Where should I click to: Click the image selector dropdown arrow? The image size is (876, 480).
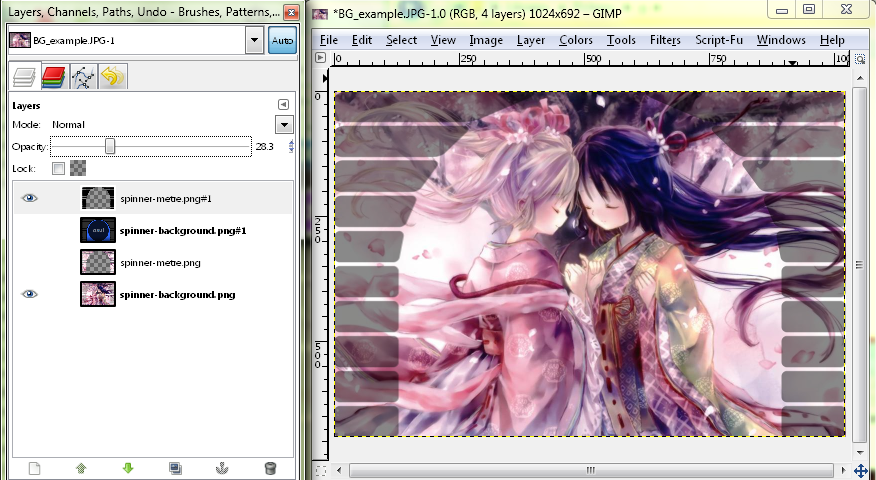tap(254, 40)
